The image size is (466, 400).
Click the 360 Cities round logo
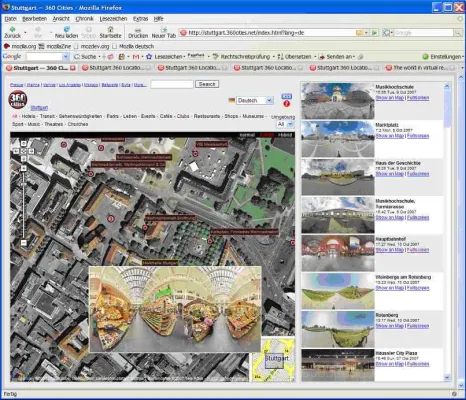(x=17, y=100)
